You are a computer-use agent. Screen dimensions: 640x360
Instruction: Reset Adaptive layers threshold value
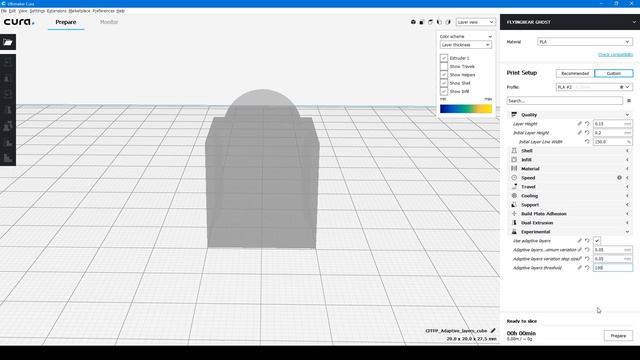click(x=587, y=268)
